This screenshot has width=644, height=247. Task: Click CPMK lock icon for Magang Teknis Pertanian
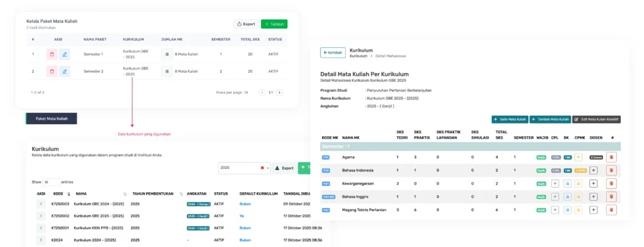point(579,210)
